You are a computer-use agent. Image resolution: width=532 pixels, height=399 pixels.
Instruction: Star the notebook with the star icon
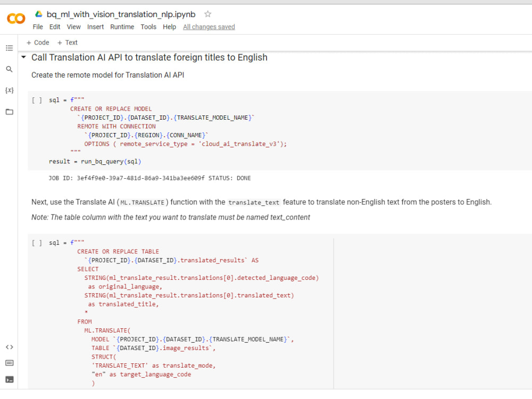tap(207, 14)
